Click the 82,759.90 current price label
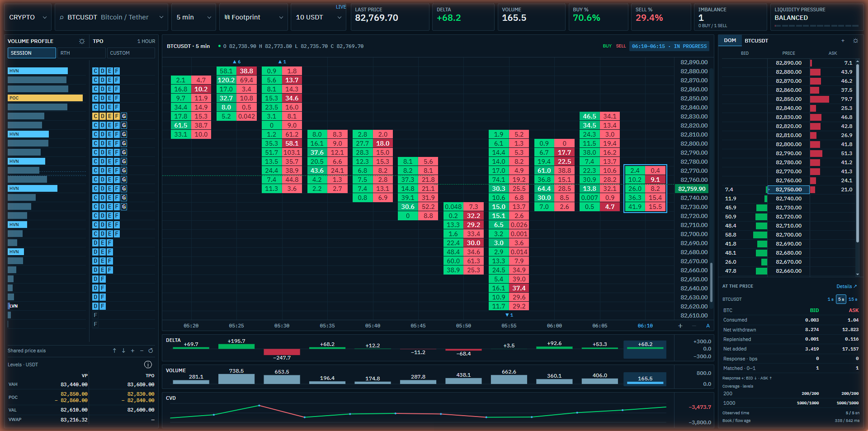 (x=692, y=189)
